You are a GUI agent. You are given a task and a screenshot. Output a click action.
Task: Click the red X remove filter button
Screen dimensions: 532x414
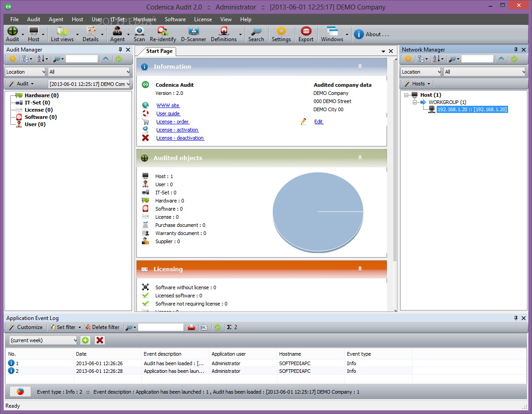pos(100,340)
